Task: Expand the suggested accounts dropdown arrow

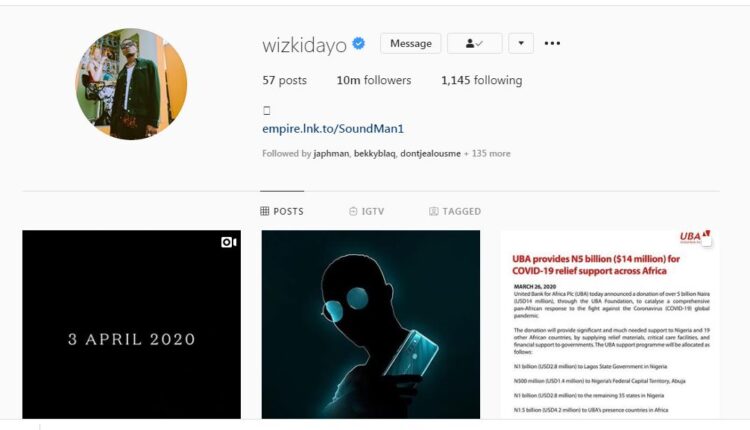Action: 521,44
